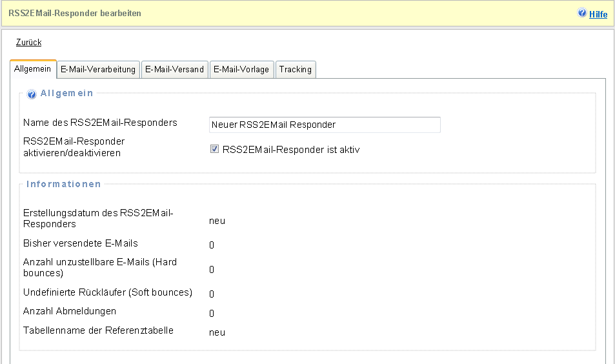Click the Allgemein section heading text

coord(66,94)
